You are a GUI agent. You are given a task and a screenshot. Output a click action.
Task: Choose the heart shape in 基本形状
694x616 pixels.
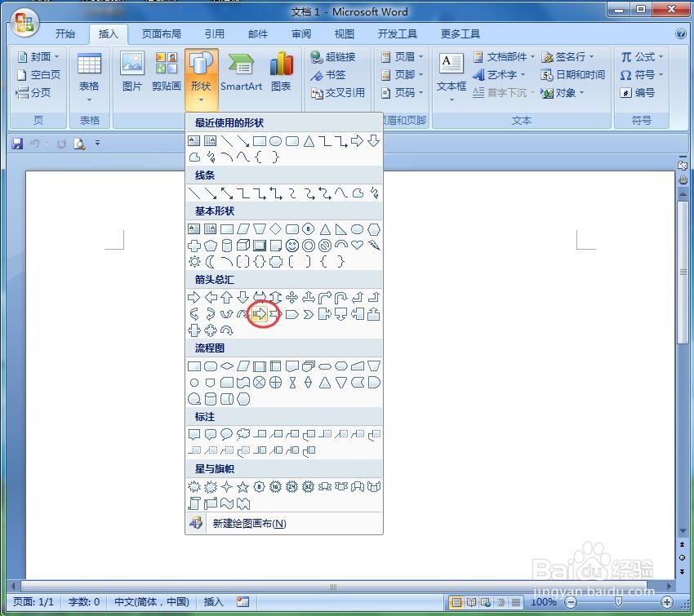357,245
